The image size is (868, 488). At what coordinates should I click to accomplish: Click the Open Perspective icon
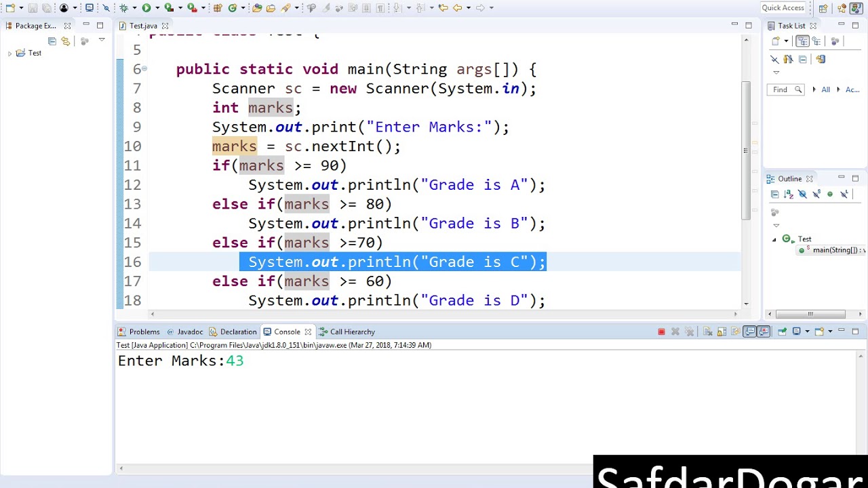(x=823, y=8)
